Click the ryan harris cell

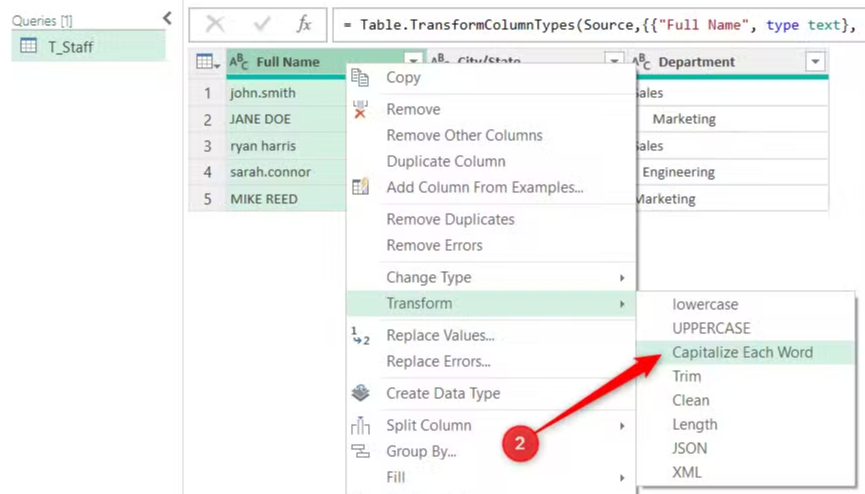286,146
